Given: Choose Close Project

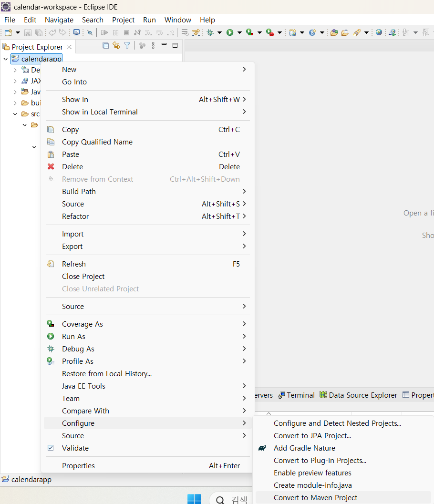Looking at the screenshot, I should click(x=147, y=277).
